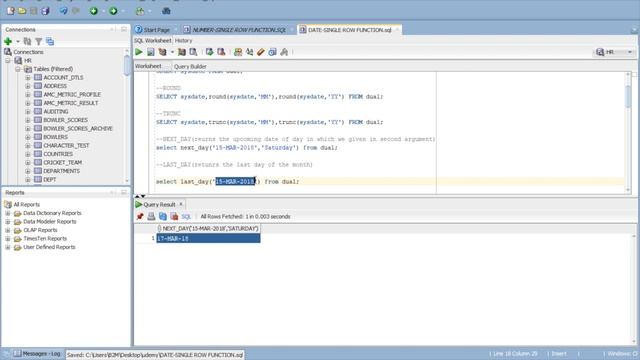Click the Commit icon in worksheet toolbar
Viewport: 640px width, 360px height.
point(209,52)
